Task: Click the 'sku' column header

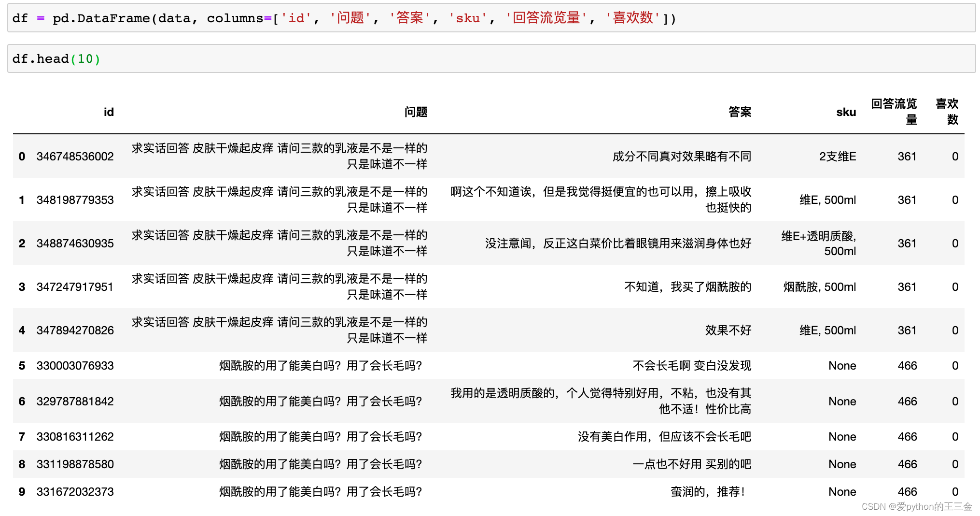Action: 846,112
